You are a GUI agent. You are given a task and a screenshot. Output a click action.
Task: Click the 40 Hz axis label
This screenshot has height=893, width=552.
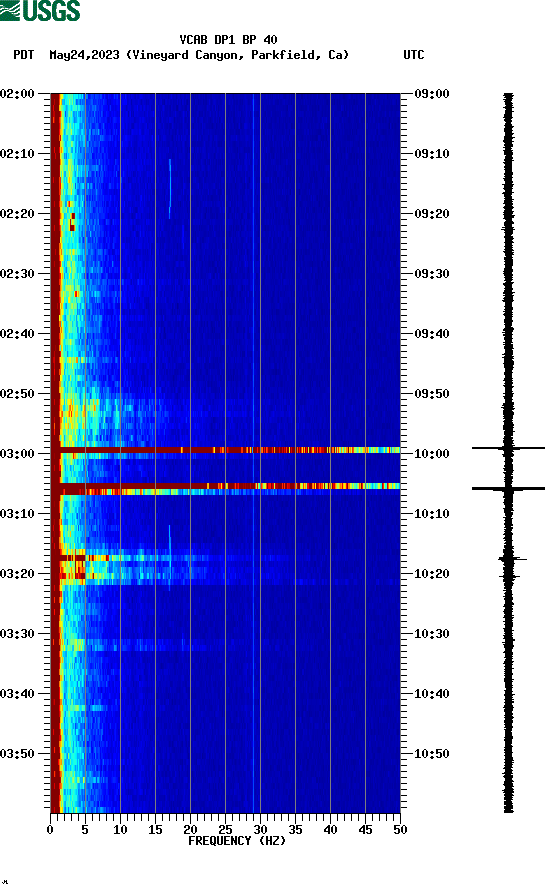point(330,830)
